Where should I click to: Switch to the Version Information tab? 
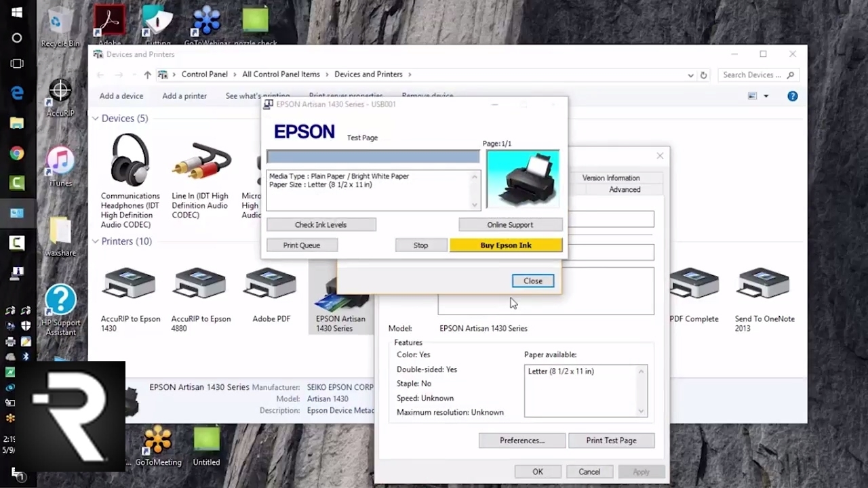tap(611, 178)
